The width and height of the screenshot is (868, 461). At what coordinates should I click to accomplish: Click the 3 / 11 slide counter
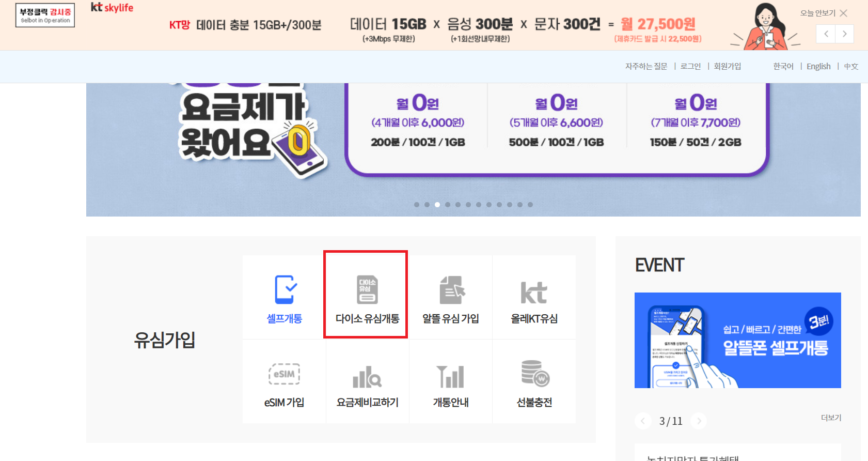click(x=671, y=421)
